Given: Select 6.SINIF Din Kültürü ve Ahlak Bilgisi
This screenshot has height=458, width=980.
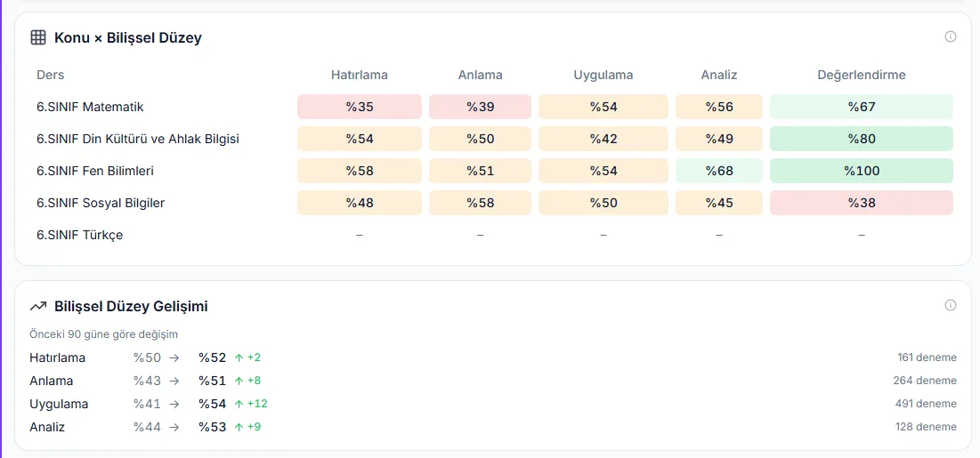Looking at the screenshot, I should click(137, 139).
